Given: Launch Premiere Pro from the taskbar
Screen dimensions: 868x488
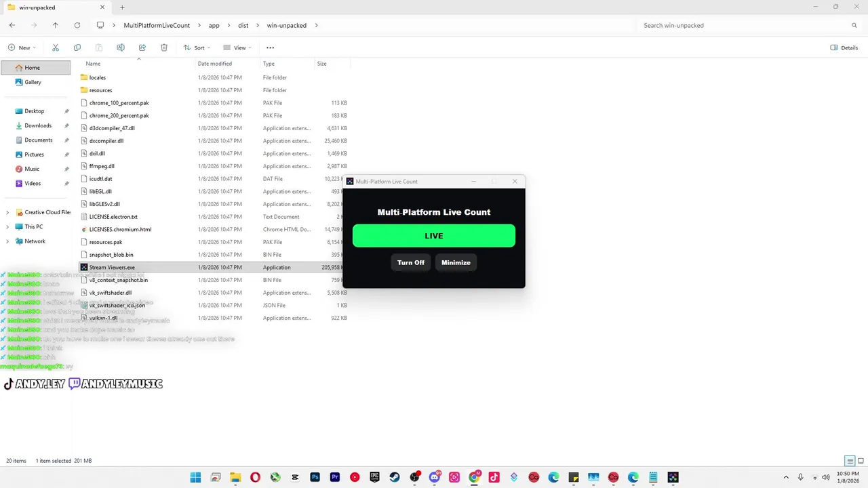Looking at the screenshot, I should [x=335, y=477].
